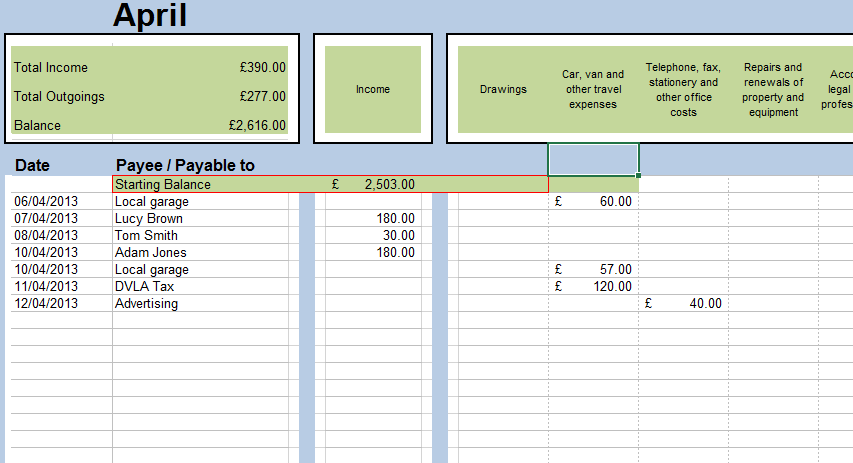Select the date 11/04/2013

[46, 286]
